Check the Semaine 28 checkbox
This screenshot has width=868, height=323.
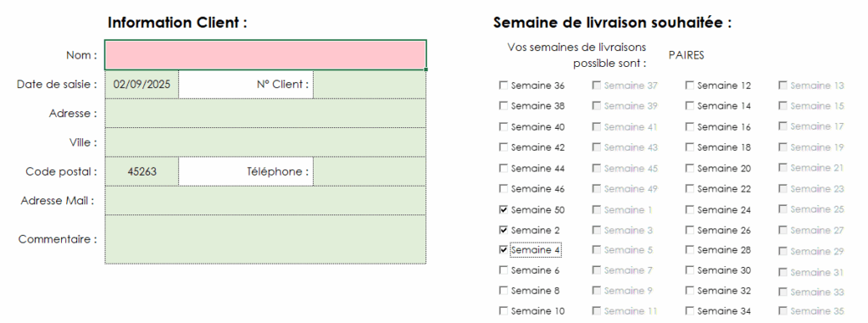click(689, 250)
